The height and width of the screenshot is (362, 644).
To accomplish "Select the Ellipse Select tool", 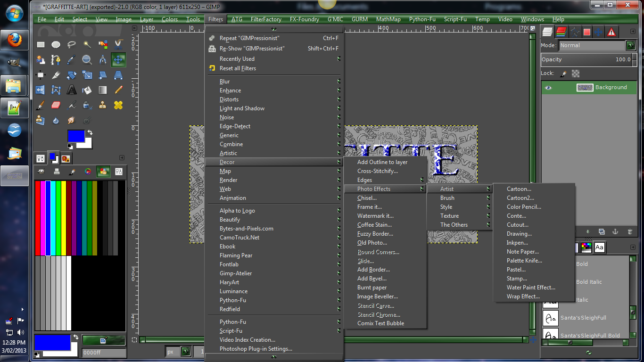I will click(56, 45).
